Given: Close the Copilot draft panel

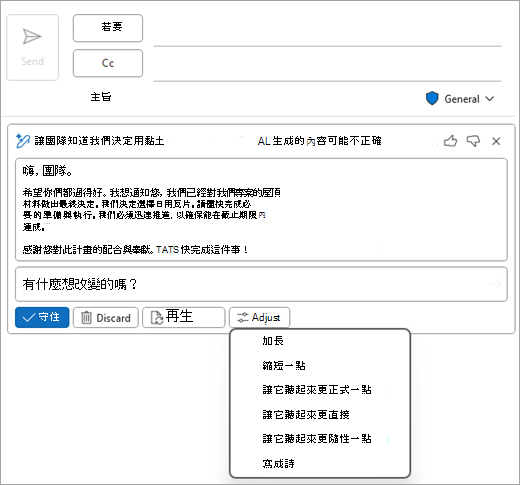Looking at the screenshot, I should pos(496,141).
